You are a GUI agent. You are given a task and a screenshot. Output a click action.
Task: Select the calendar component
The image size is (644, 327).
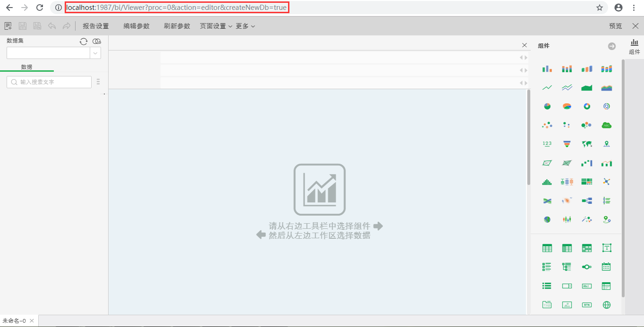click(607, 267)
